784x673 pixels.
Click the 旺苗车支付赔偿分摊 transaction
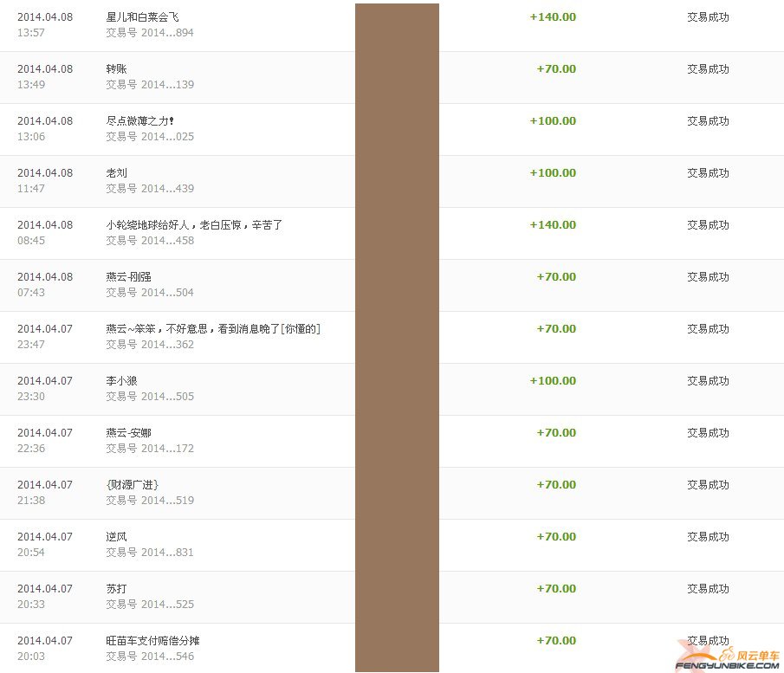click(152, 641)
